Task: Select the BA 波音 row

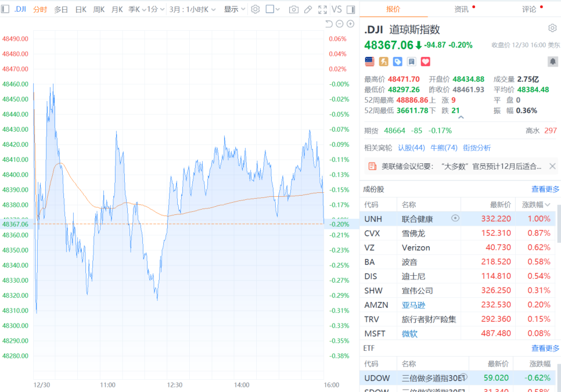Action: (x=458, y=262)
